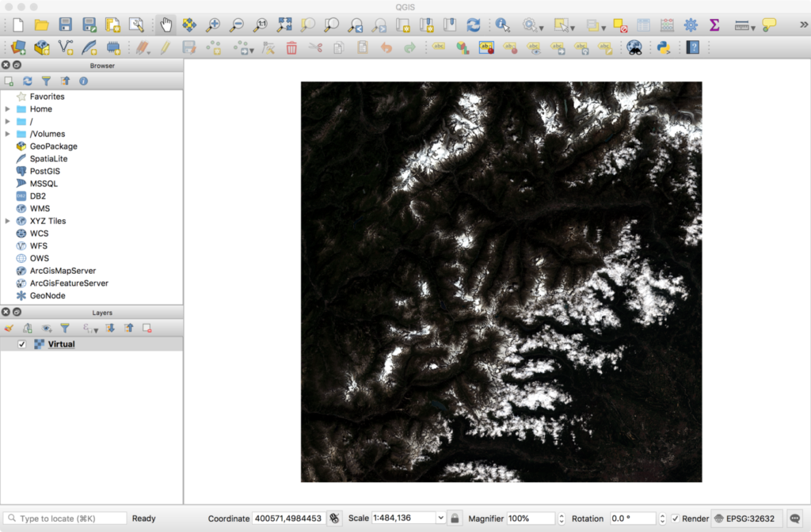Click the Type to locate search field
The image size is (811, 532).
[65, 519]
